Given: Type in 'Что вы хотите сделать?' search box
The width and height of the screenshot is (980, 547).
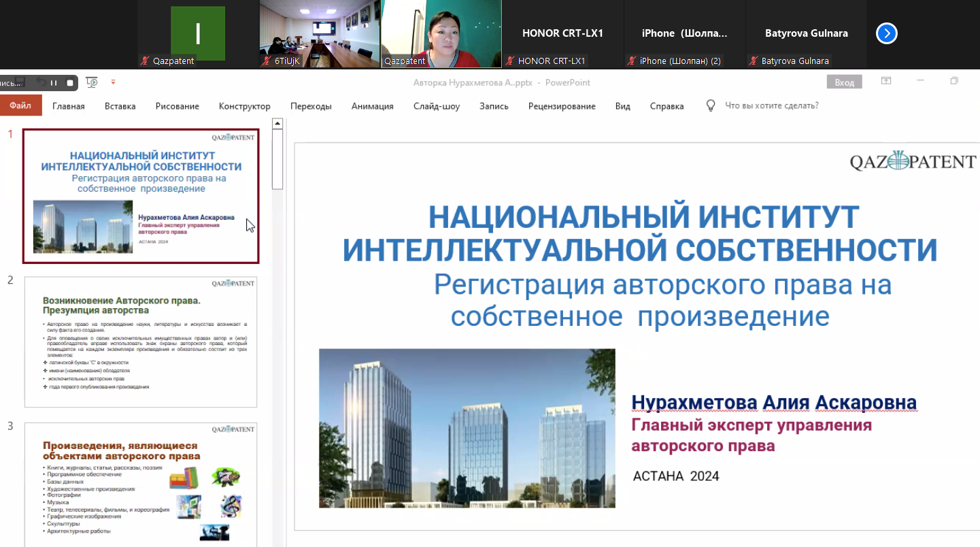Looking at the screenshot, I should pyautogui.click(x=771, y=105).
